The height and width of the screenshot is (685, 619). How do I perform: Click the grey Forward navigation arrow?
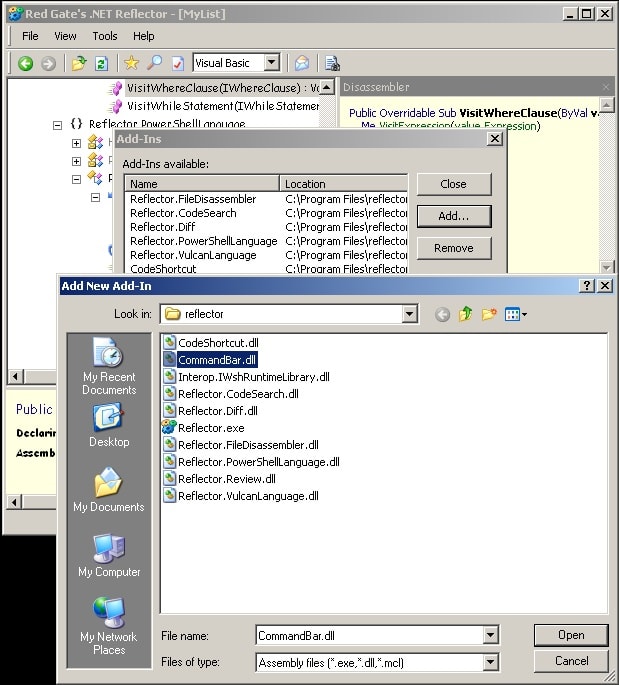tap(48, 63)
